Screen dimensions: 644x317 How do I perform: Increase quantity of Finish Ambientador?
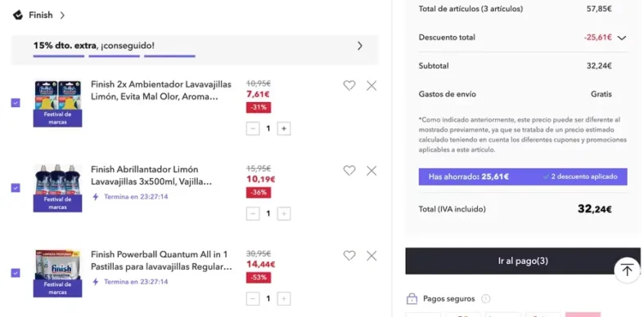[284, 129]
